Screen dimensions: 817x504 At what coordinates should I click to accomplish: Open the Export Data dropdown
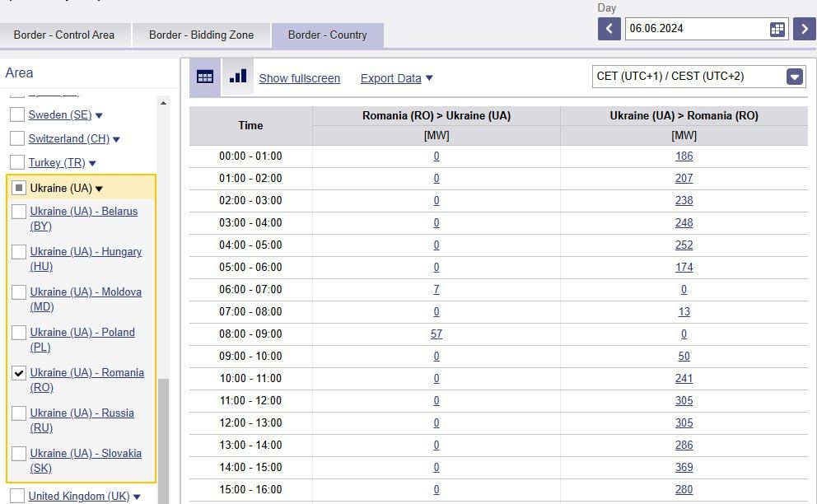coord(396,78)
